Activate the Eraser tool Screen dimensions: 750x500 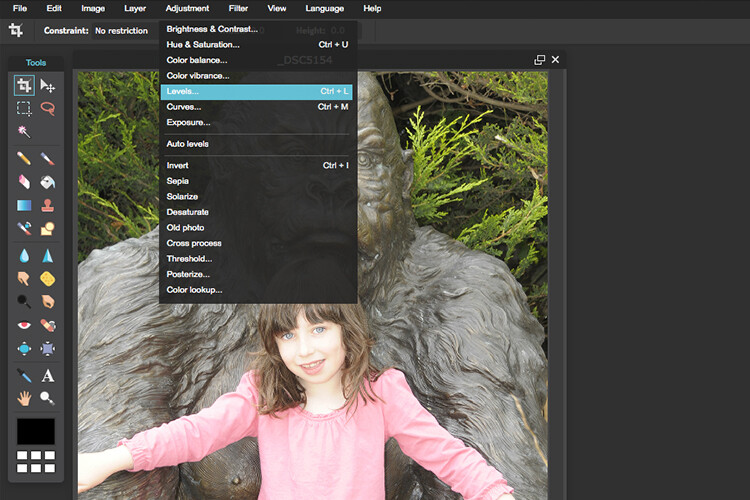tap(24, 182)
